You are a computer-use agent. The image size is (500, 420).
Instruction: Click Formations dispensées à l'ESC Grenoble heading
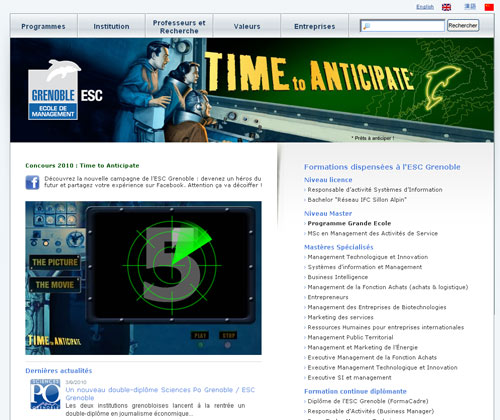[382, 167]
